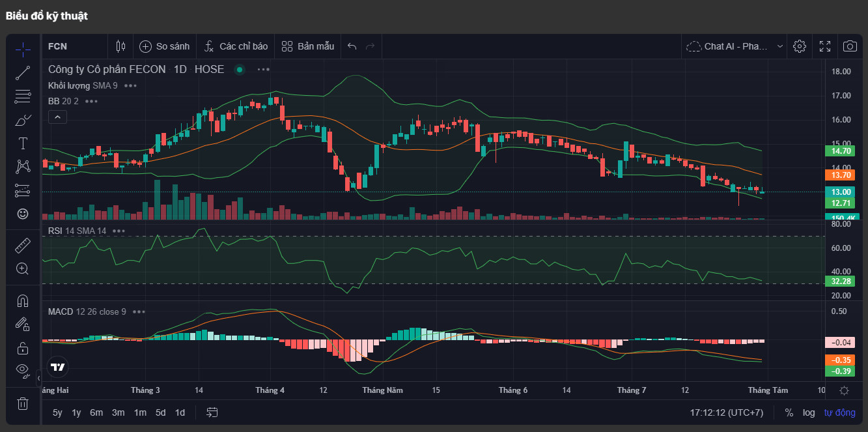Toggle stay in drawing mode pencil lock
Viewport: 868px width, 432px height.
click(23, 324)
